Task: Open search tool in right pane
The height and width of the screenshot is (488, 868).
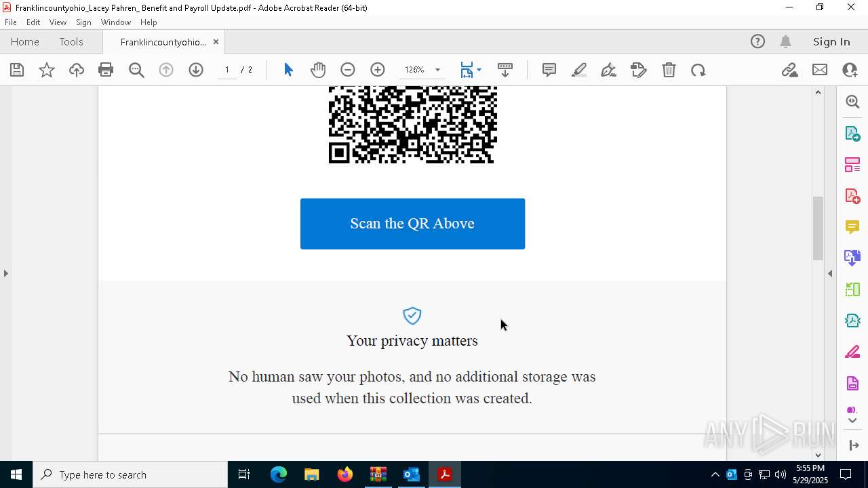Action: point(852,102)
